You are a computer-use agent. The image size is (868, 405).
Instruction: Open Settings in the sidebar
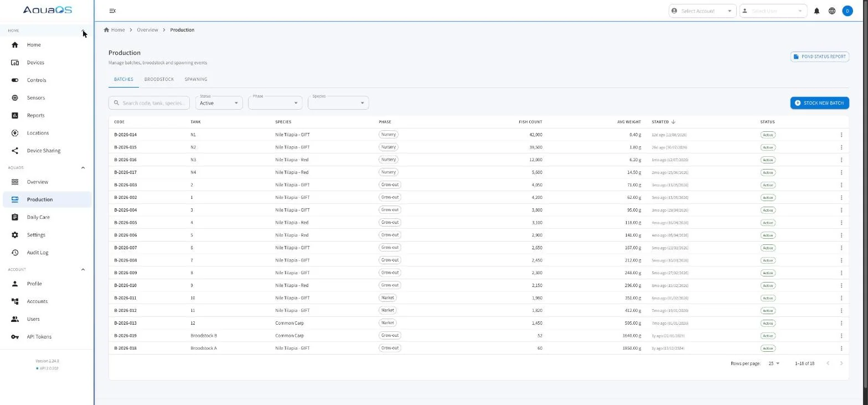point(47,235)
